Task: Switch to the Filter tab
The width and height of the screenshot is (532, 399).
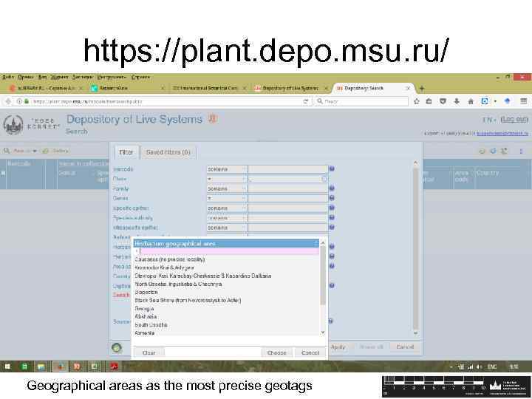Action: click(x=126, y=152)
